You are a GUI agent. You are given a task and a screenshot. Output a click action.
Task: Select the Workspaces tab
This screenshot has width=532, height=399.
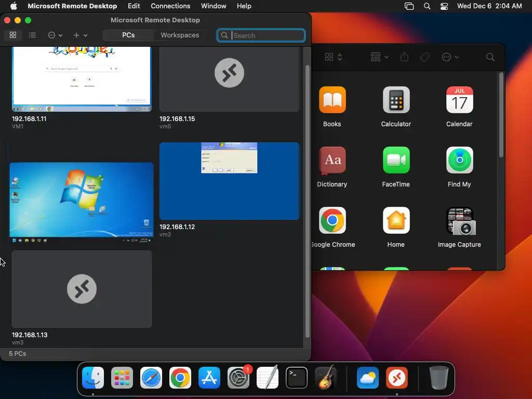(x=180, y=35)
